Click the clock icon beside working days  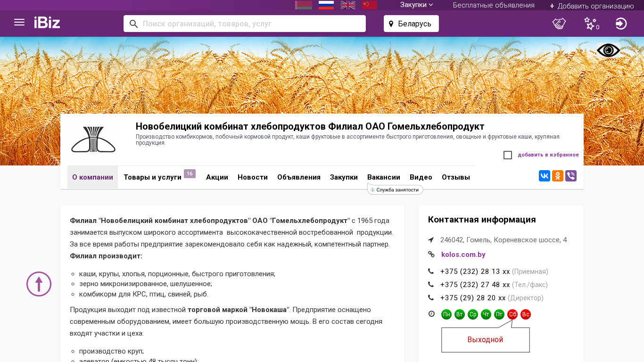click(431, 314)
